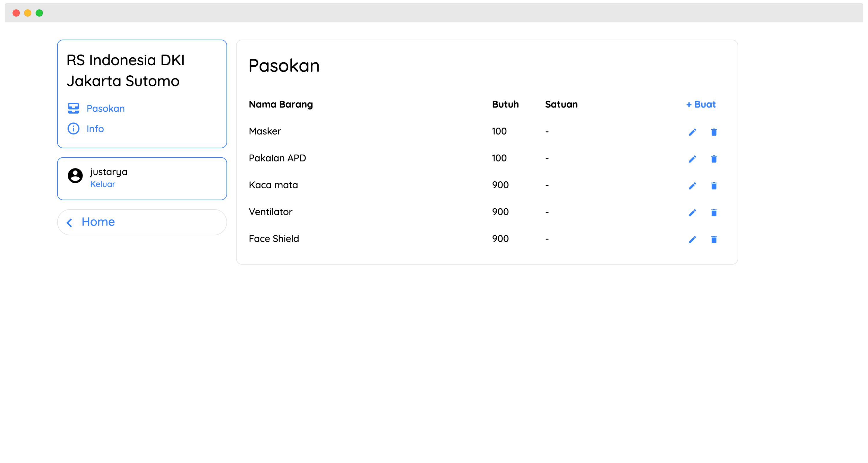Click the 100 value in Masker row
The height and width of the screenshot is (463, 868).
click(500, 131)
